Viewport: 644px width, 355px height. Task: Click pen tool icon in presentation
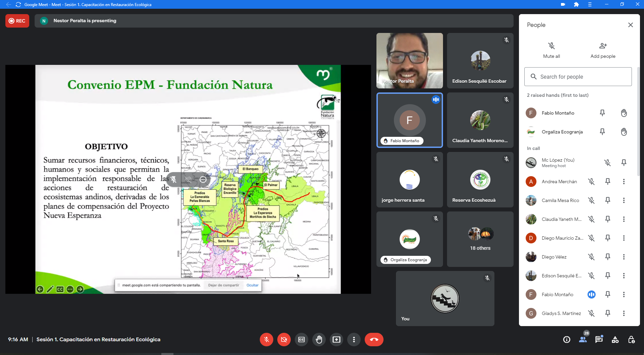pyautogui.click(x=50, y=289)
